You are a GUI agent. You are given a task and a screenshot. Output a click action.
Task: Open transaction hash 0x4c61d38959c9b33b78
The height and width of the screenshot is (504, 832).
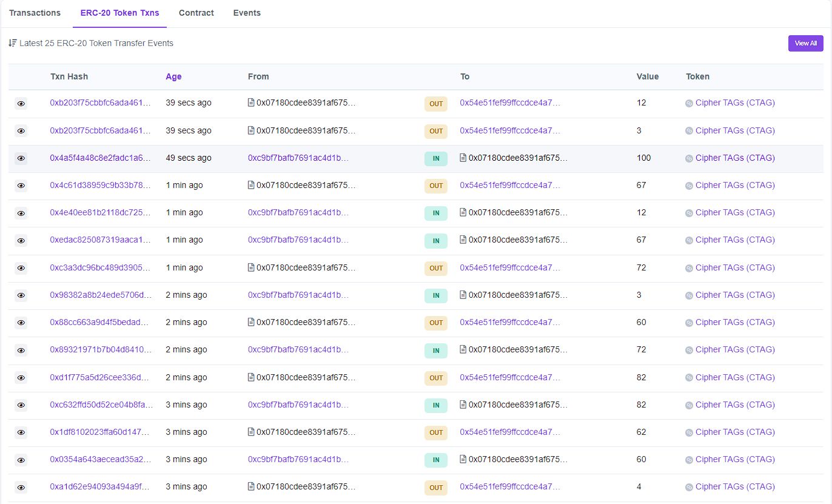[100, 185]
